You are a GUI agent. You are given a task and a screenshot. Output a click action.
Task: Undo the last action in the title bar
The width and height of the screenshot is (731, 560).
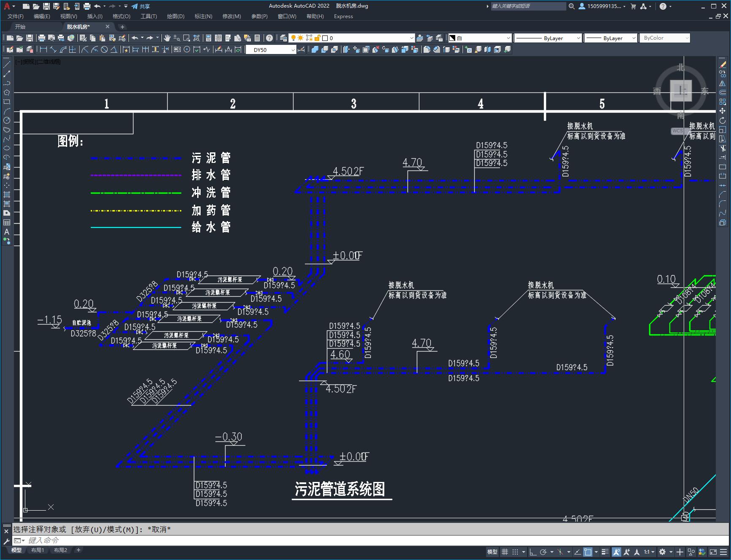[98, 6]
